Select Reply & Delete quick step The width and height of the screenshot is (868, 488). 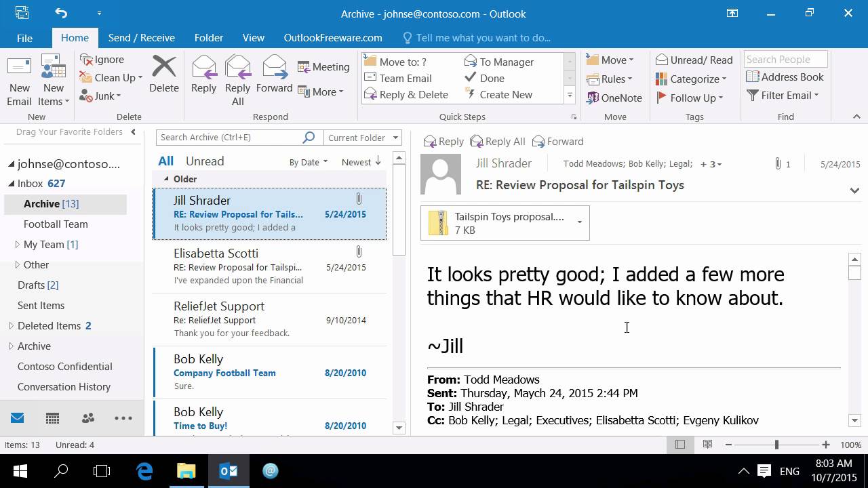click(x=406, y=94)
